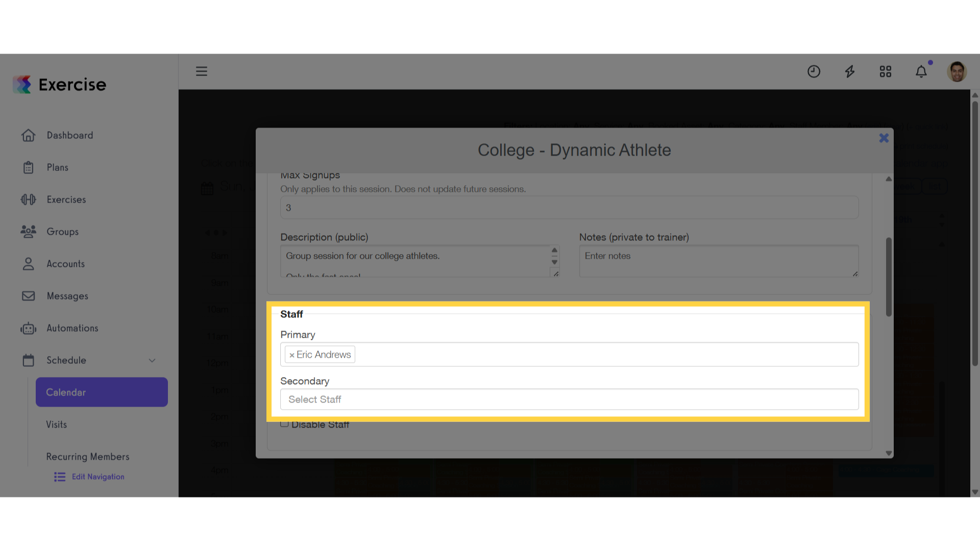The height and width of the screenshot is (551, 980).
Task: Go to Dashboard in the sidebar
Action: coord(70,135)
